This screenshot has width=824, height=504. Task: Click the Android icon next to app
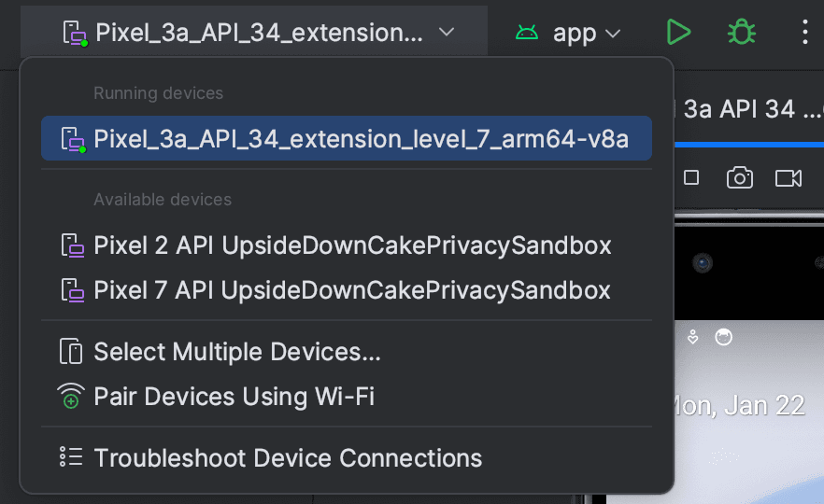[527, 33]
